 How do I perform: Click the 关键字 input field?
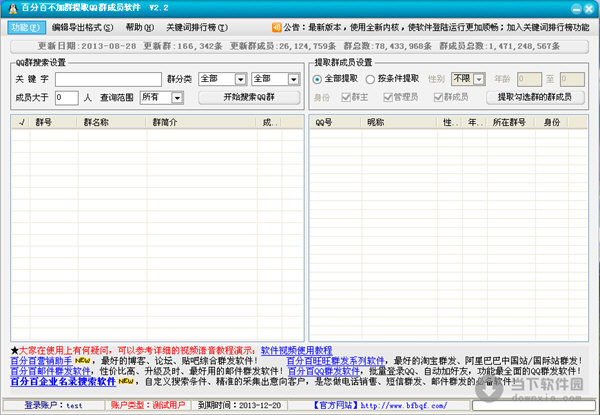pyautogui.click(x=107, y=79)
